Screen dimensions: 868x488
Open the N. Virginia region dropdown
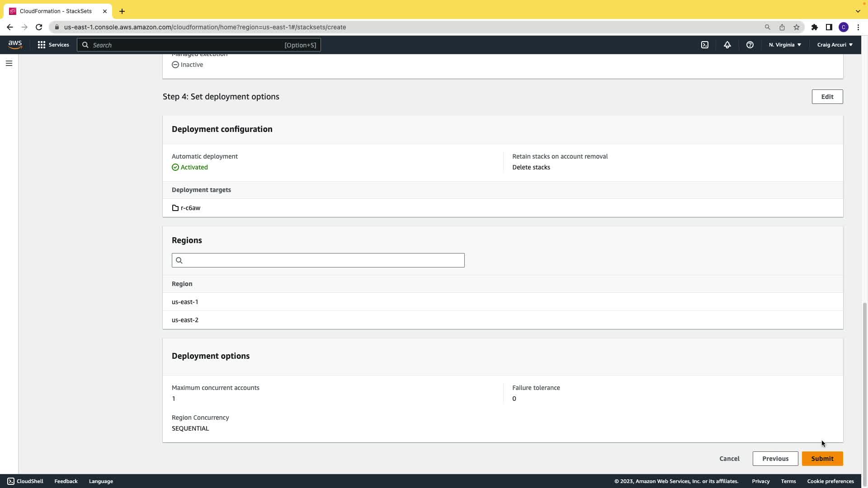point(785,45)
